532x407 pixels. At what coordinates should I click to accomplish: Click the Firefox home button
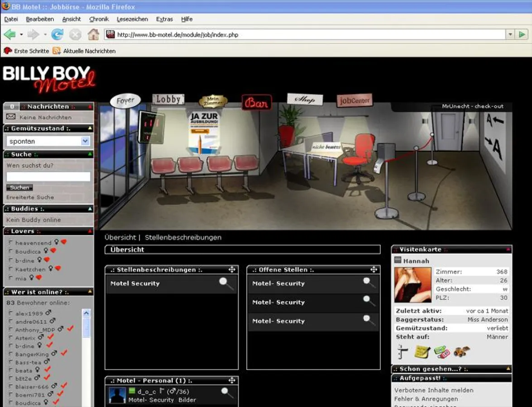93,34
